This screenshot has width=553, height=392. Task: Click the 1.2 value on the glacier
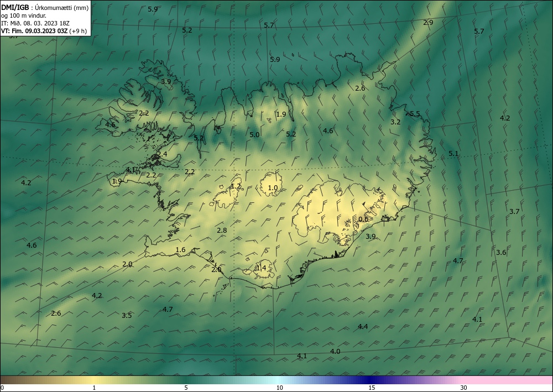[x=236, y=186]
